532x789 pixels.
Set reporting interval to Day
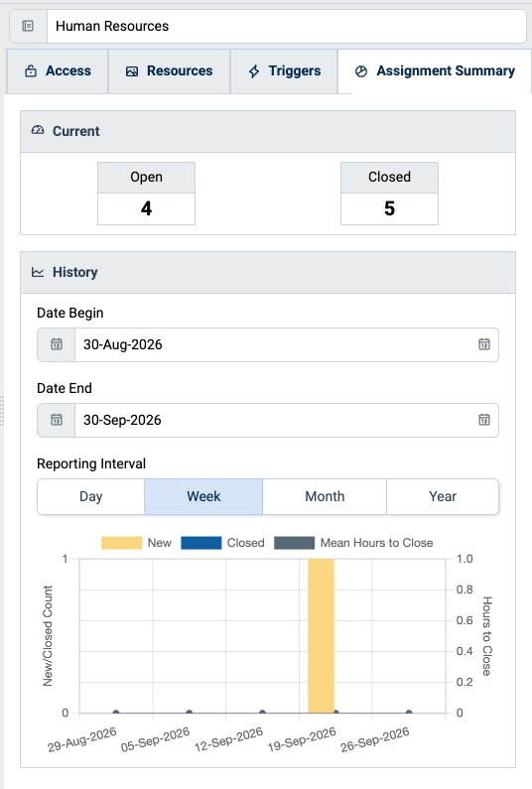pyautogui.click(x=91, y=496)
